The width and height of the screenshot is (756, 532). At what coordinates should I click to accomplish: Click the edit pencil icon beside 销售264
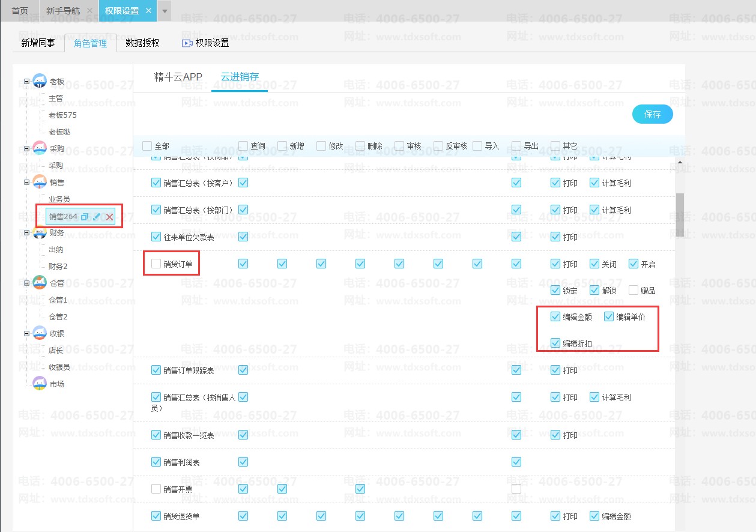pos(97,217)
